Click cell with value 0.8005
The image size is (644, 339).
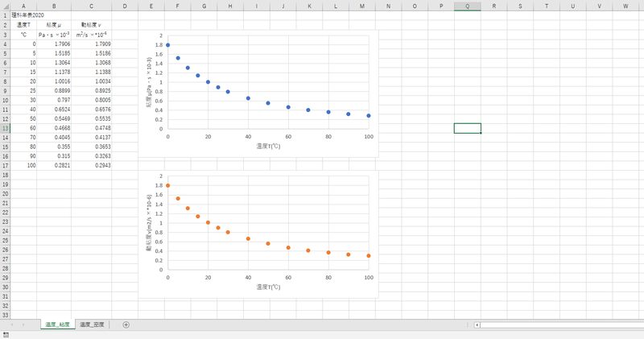91,100
